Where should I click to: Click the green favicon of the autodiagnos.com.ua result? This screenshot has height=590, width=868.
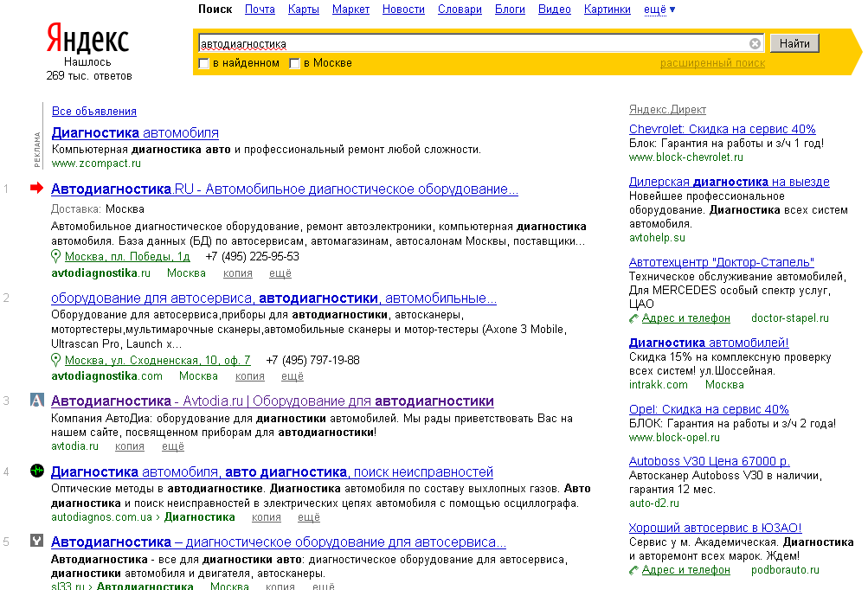coord(37,471)
